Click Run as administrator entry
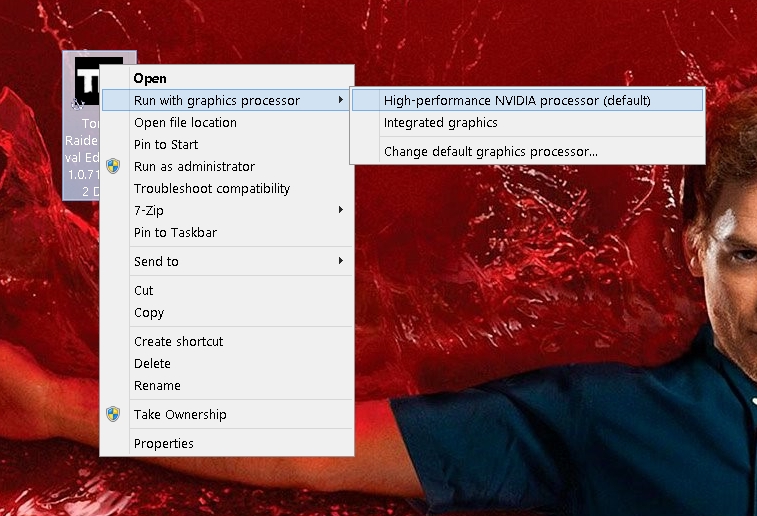The width and height of the screenshot is (757, 516). click(x=227, y=167)
